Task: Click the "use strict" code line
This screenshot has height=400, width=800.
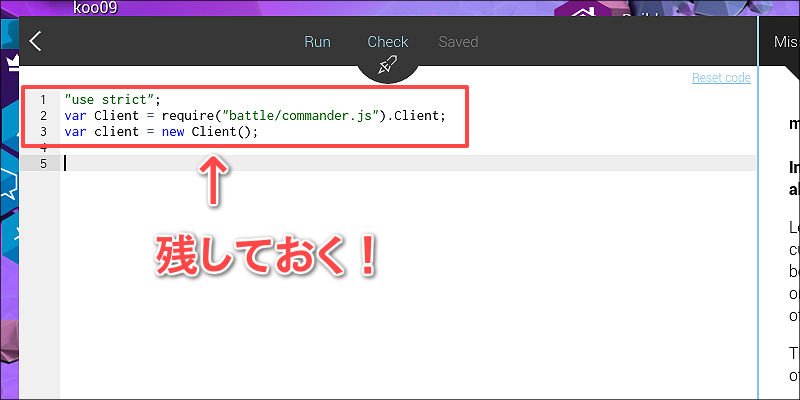Action: (x=113, y=99)
